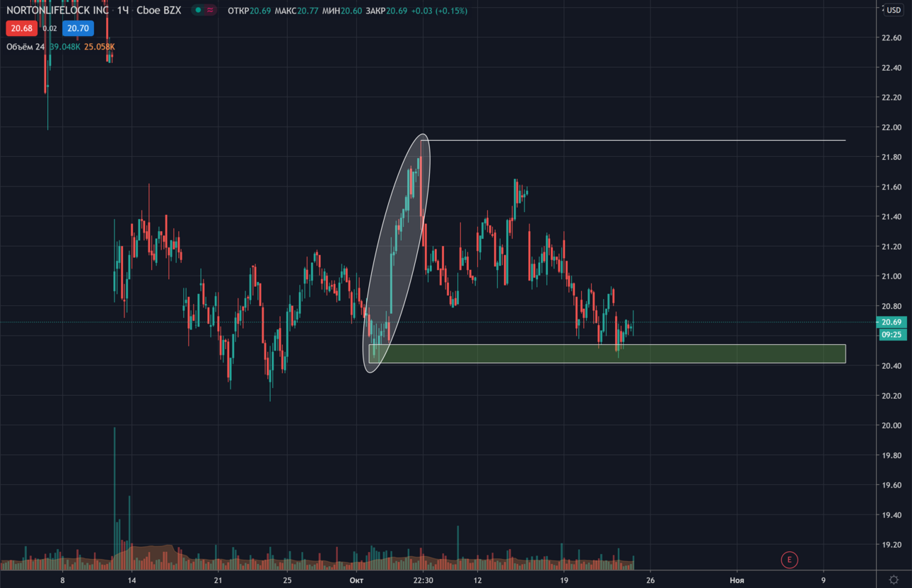Click the 20.00 price scale label

891,425
